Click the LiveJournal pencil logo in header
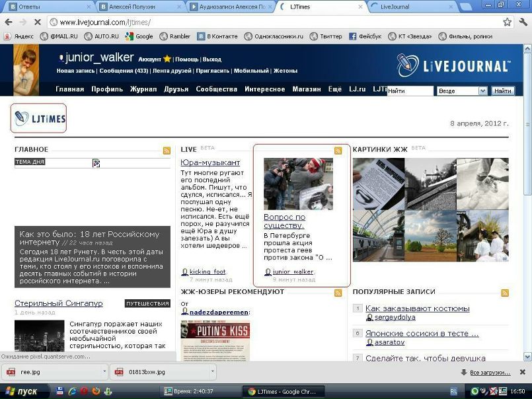This screenshot has height=399, width=532. point(453,65)
